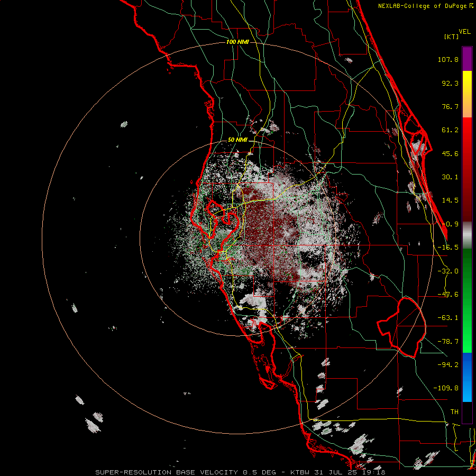
Task: Click the -94.2 velocity legend value
Action: coord(448,364)
